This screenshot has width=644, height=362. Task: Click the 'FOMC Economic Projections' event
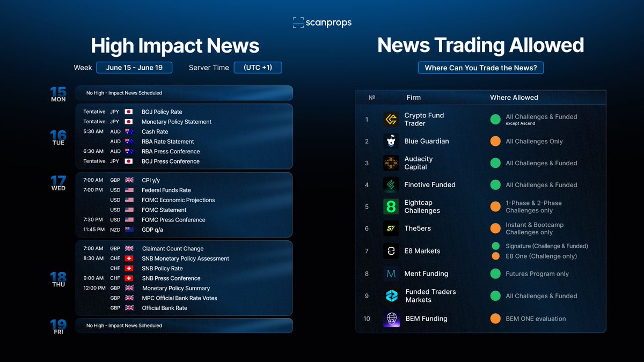click(178, 200)
